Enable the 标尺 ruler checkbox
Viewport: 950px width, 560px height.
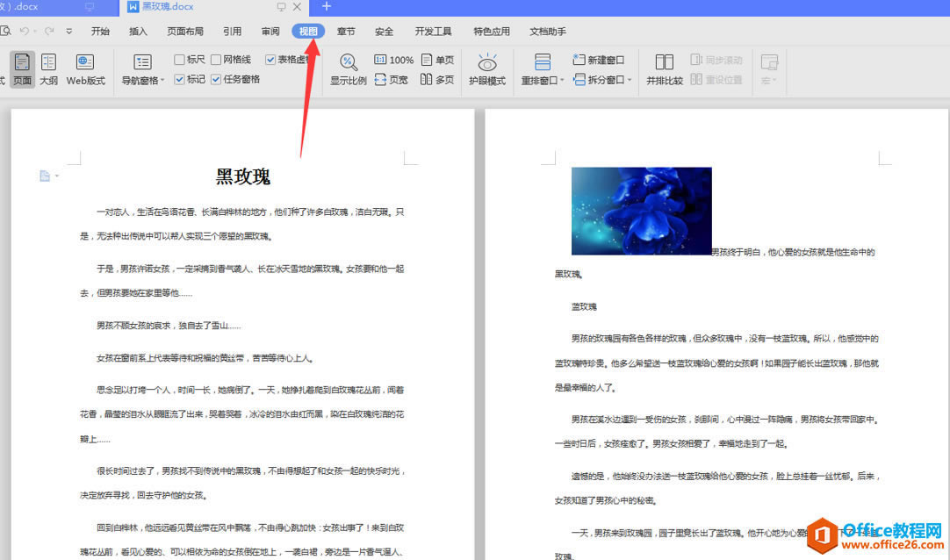(x=179, y=60)
